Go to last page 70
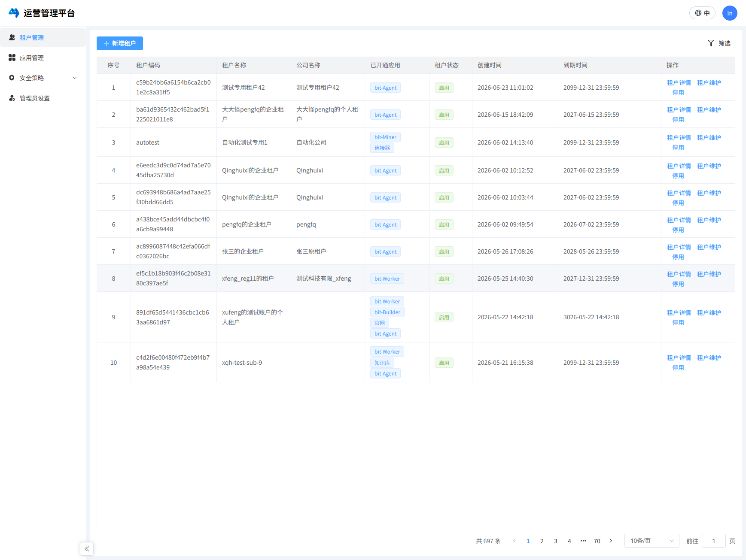 597,541
